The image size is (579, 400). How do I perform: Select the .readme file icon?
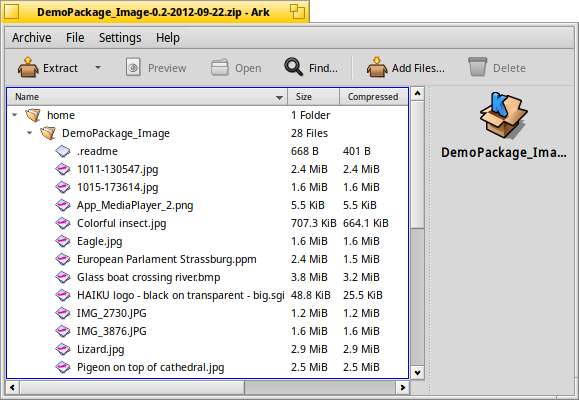pyautogui.click(x=63, y=151)
